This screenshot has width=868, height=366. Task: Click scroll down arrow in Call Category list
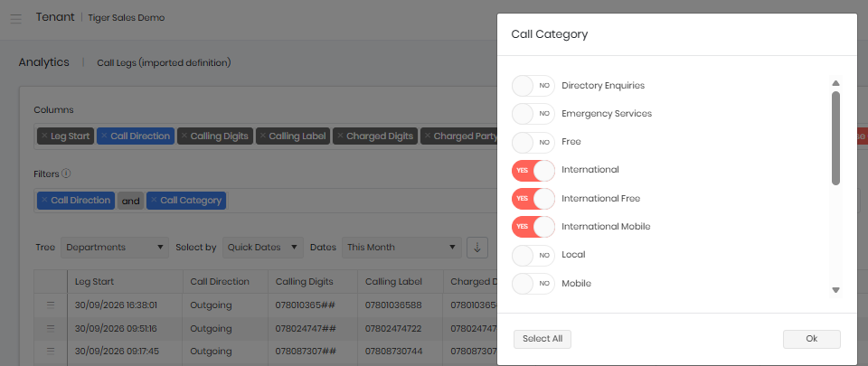pos(835,290)
